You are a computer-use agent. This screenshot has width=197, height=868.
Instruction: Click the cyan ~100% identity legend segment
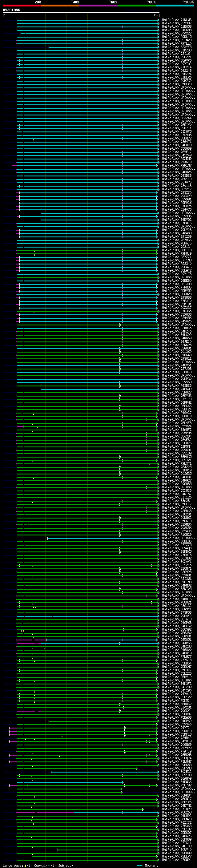[x=175, y=6]
